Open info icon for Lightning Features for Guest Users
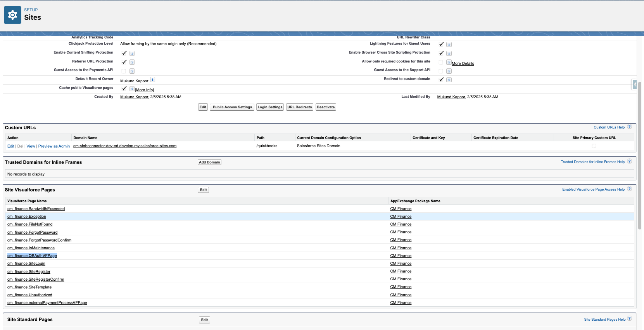 coord(449,45)
